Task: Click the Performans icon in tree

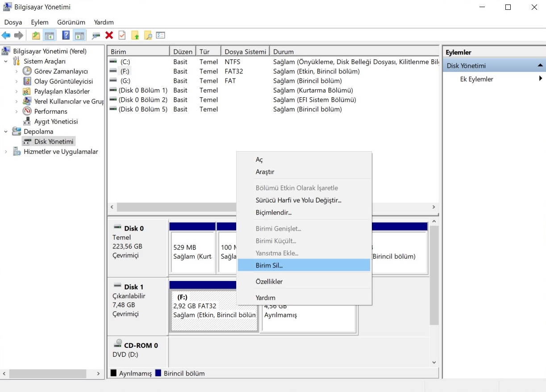Action: [27, 111]
